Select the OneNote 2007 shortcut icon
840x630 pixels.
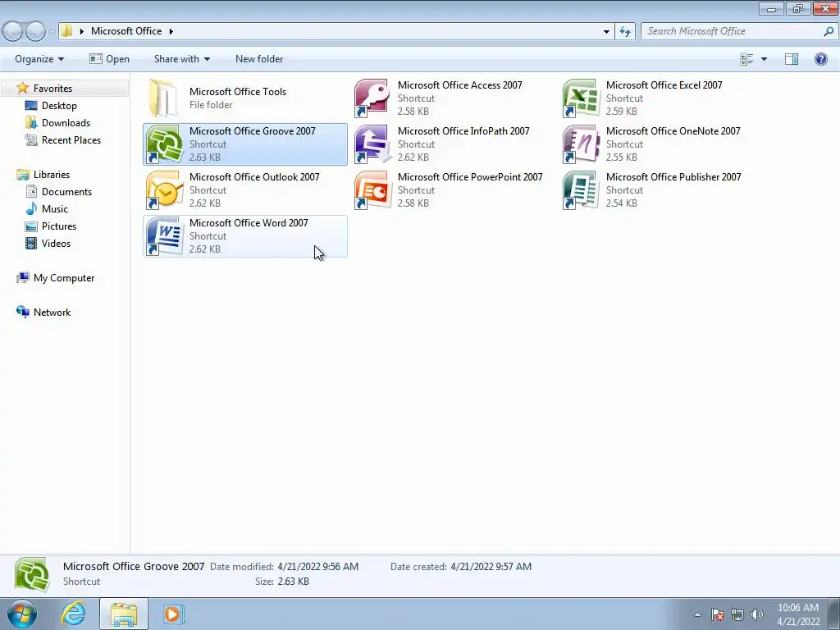click(x=580, y=144)
